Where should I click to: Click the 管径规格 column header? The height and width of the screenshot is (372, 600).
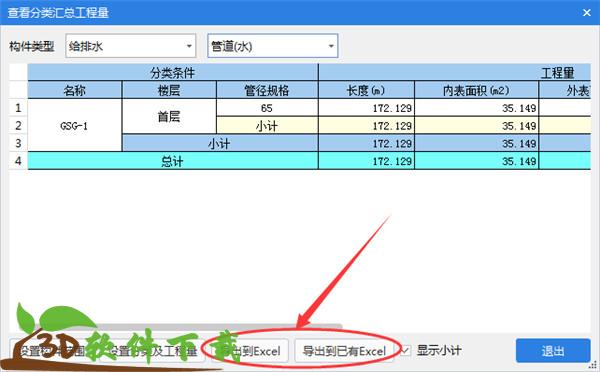267,90
